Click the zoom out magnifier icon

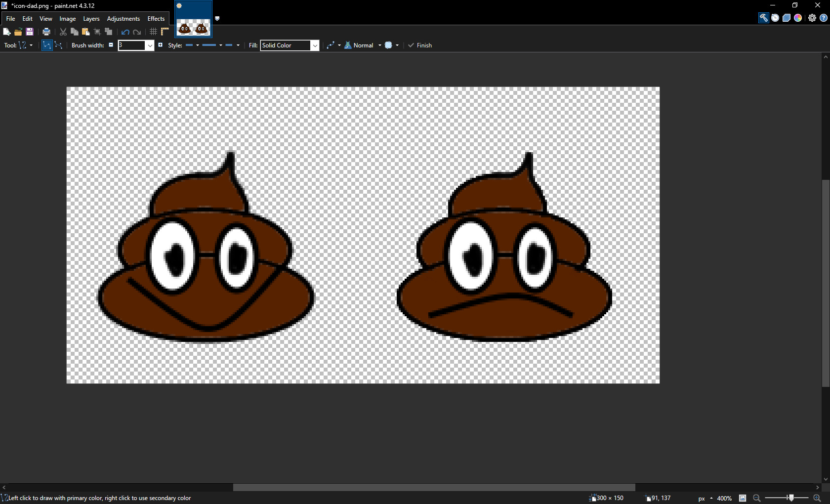[x=756, y=498]
